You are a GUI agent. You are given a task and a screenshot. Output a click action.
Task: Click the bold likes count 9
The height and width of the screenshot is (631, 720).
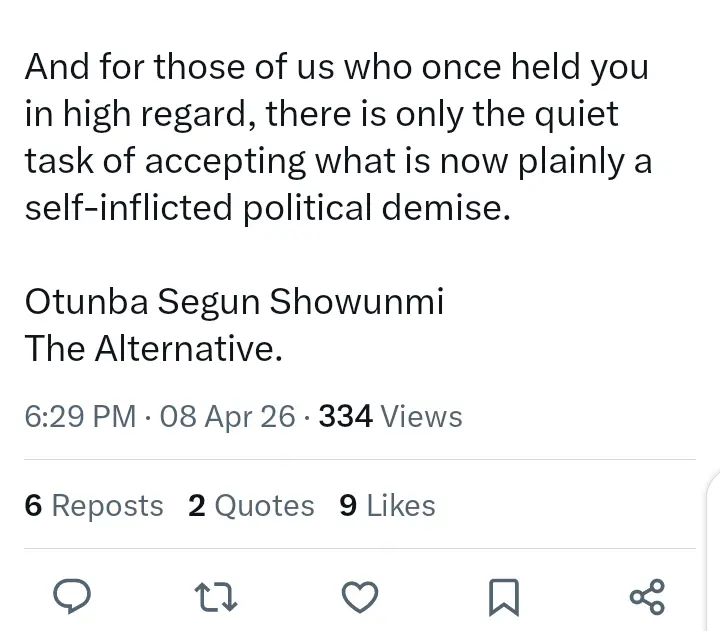tap(348, 506)
